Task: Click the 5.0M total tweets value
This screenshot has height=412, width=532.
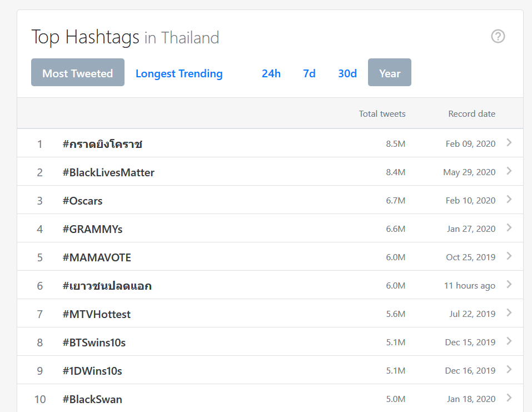Action: point(396,399)
